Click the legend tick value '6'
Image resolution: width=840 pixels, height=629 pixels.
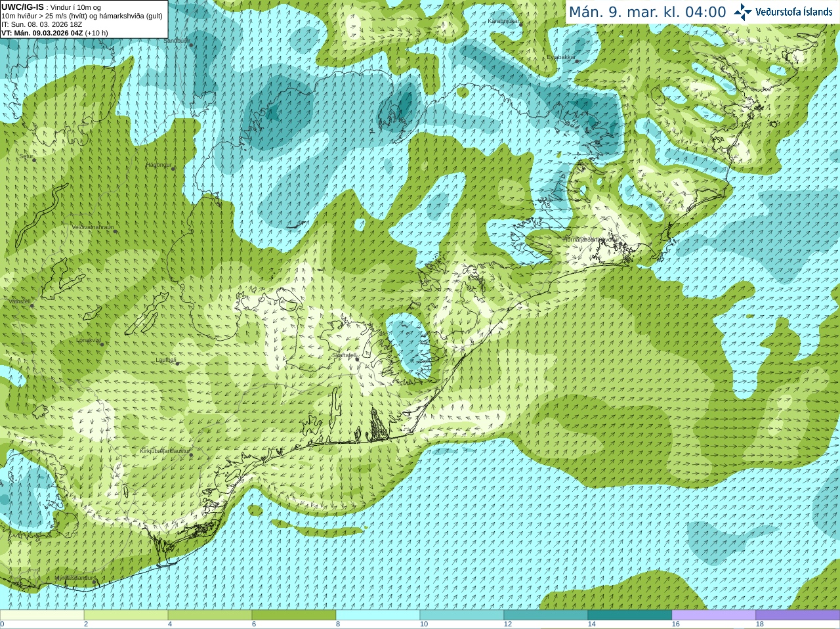click(254, 624)
